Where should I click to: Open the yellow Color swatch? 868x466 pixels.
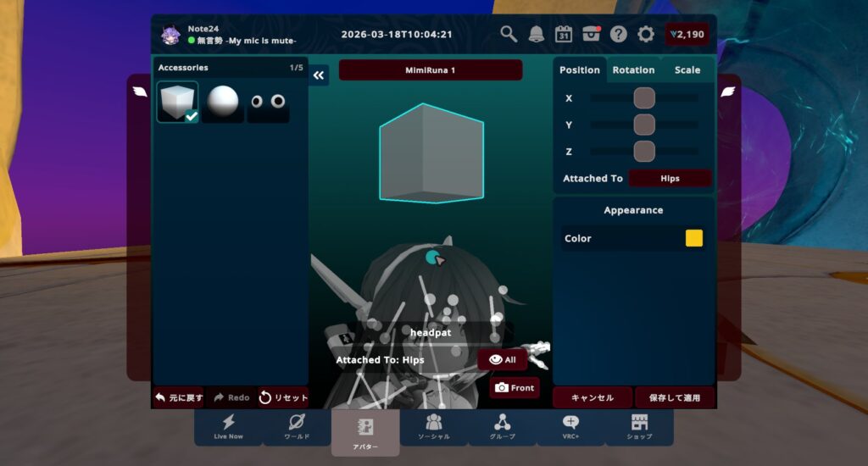694,238
